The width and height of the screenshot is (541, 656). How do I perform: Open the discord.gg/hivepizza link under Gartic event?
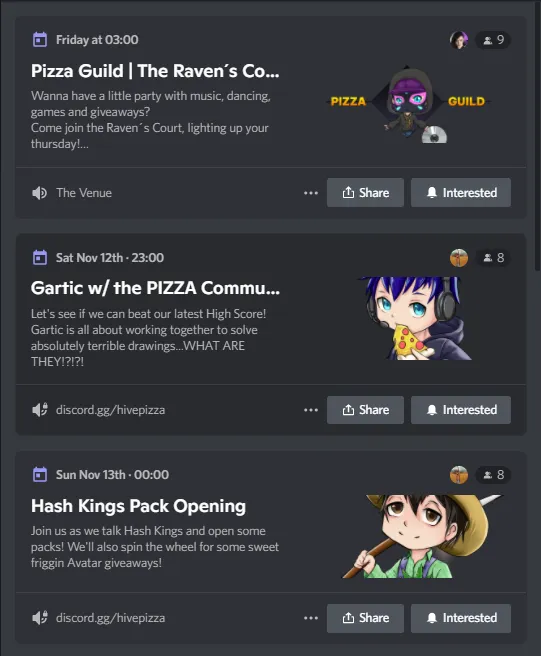click(x=110, y=410)
